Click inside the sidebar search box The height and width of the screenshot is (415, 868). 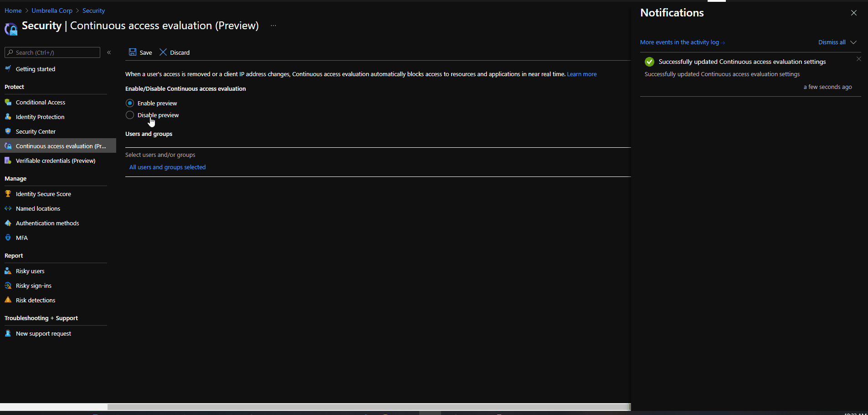click(52, 52)
